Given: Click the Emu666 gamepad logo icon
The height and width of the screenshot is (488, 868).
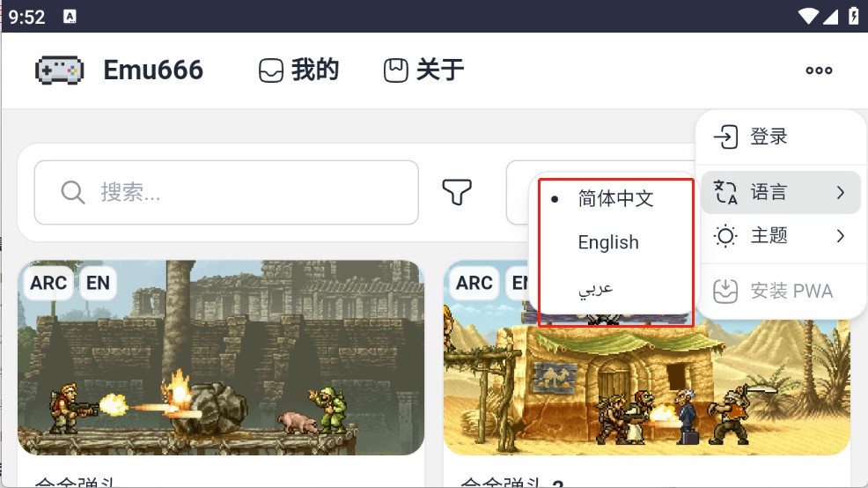Looking at the screenshot, I should [59, 70].
